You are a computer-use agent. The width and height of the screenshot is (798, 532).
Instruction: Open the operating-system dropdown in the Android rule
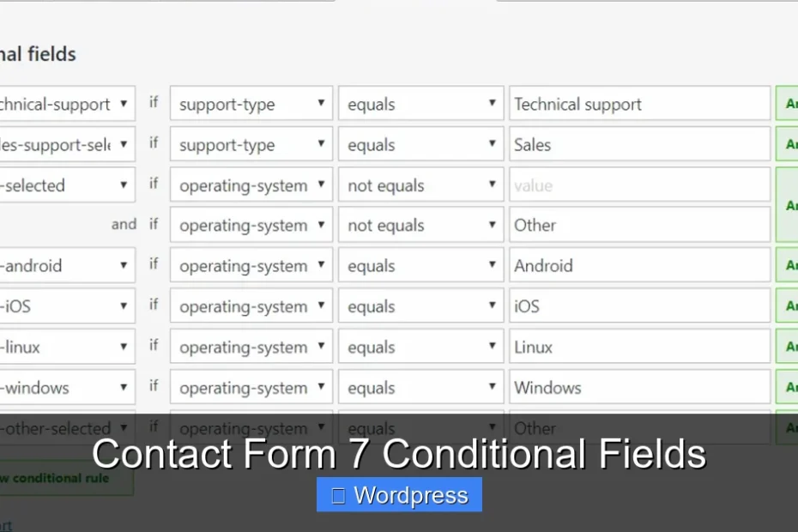250,265
